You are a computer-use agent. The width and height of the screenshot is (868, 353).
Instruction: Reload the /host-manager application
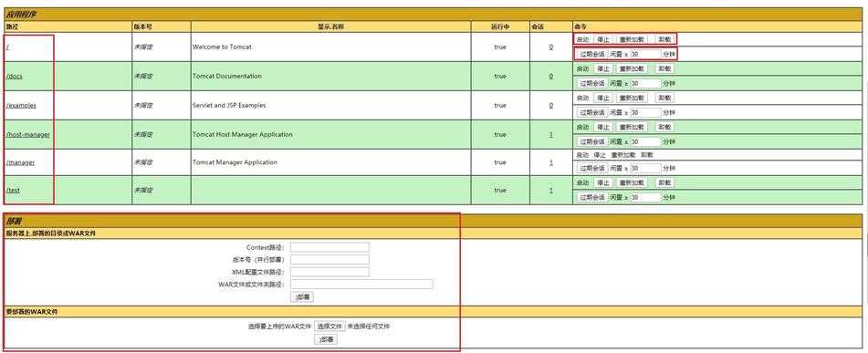click(x=632, y=128)
